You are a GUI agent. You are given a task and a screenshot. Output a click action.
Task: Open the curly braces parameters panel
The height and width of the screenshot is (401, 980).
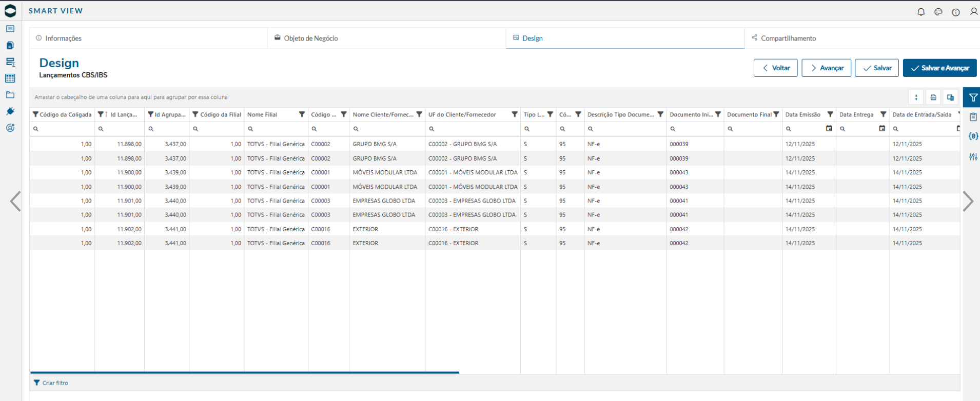click(973, 136)
